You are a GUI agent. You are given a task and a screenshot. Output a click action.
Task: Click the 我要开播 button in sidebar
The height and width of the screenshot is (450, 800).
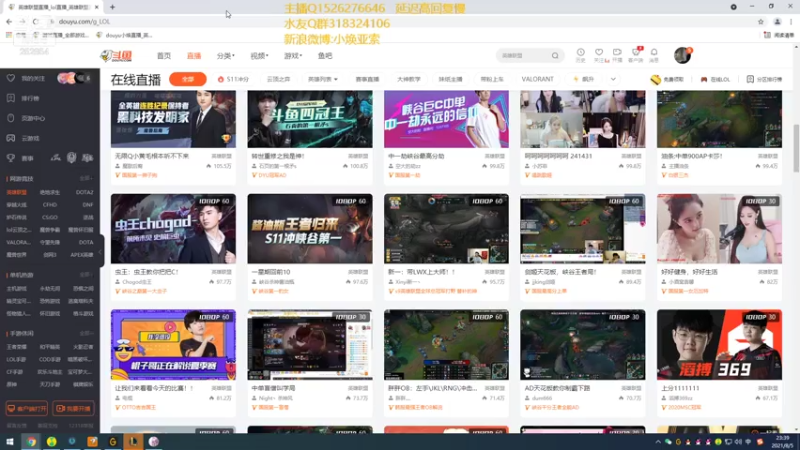73,409
